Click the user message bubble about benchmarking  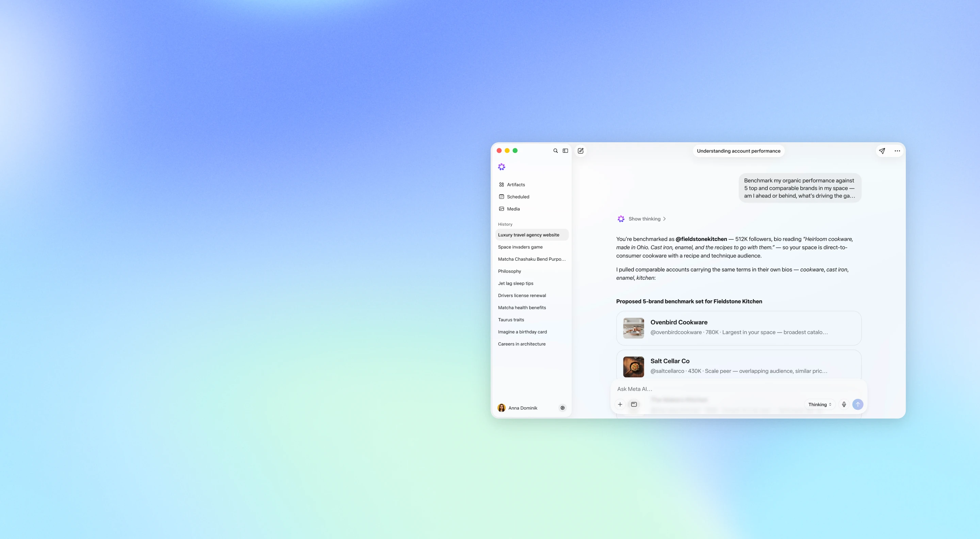click(800, 188)
